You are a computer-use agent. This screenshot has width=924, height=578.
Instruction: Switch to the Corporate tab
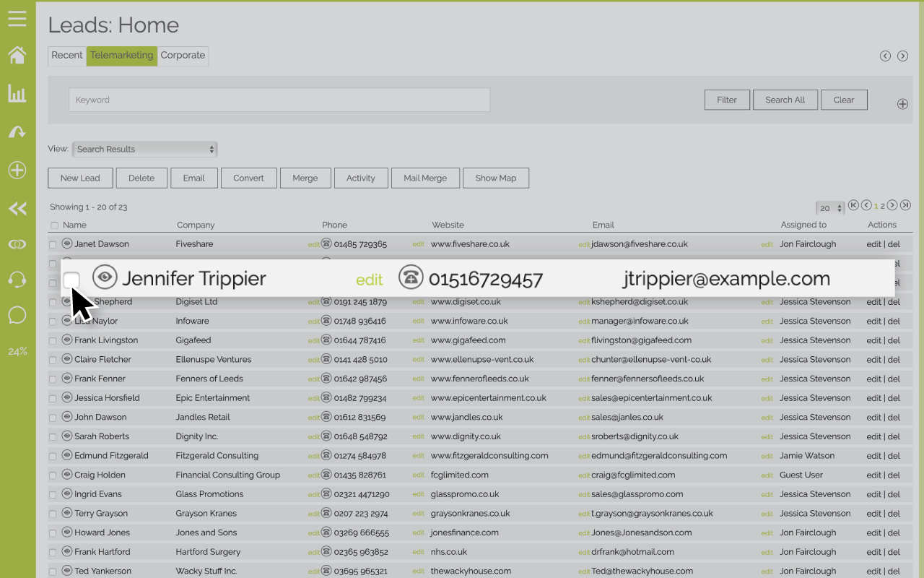(183, 55)
